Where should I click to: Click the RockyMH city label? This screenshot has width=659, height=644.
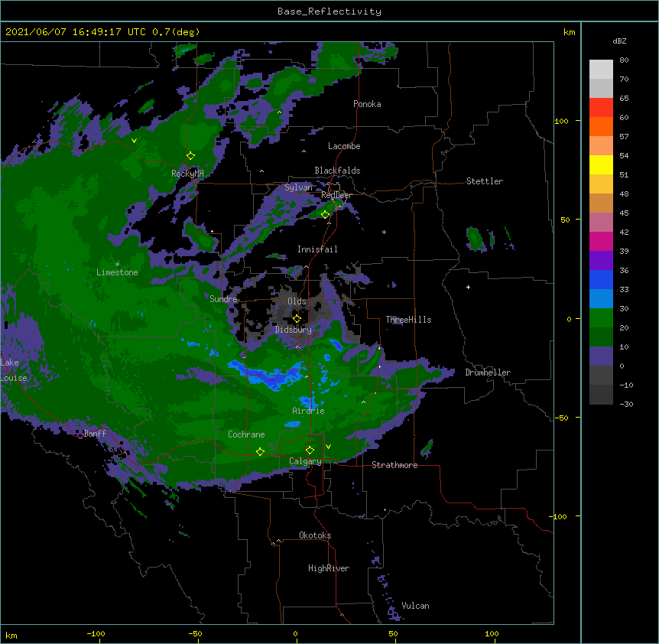point(187,174)
